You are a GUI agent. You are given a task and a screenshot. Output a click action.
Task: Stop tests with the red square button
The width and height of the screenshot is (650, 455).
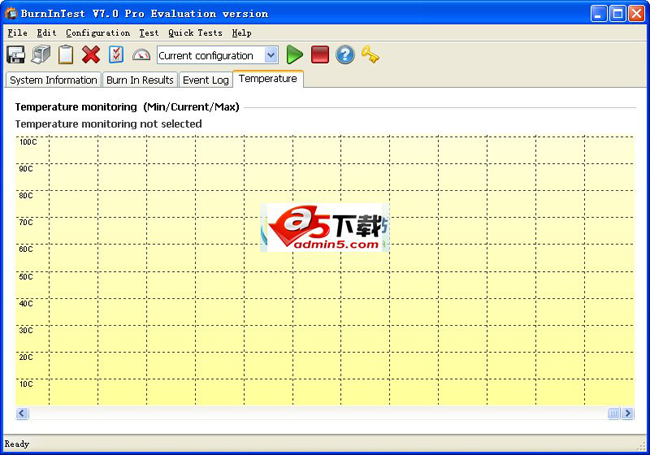320,55
